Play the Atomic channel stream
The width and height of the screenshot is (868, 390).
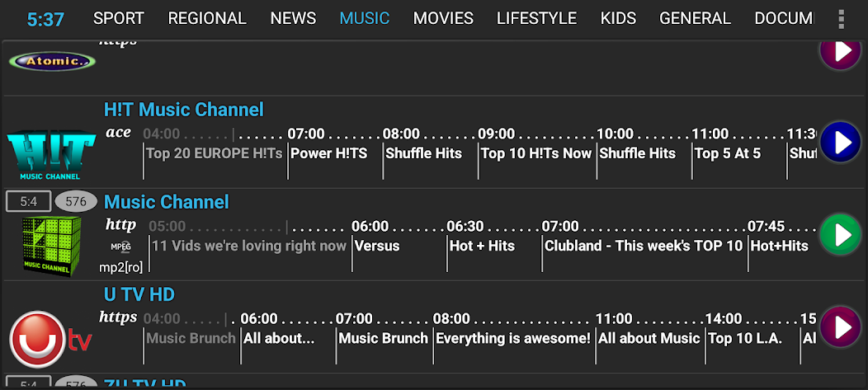pyautogui.click(x=841, y=51)
